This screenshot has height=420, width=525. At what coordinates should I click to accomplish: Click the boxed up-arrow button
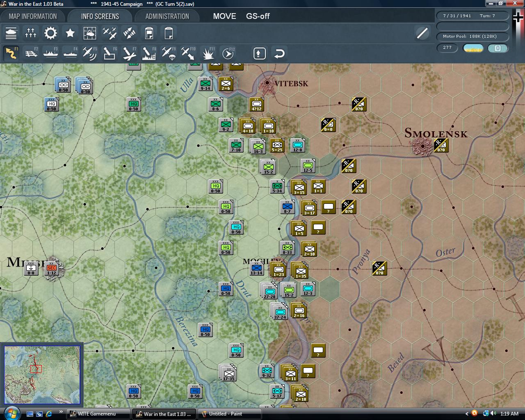click(x=260, y=53)
